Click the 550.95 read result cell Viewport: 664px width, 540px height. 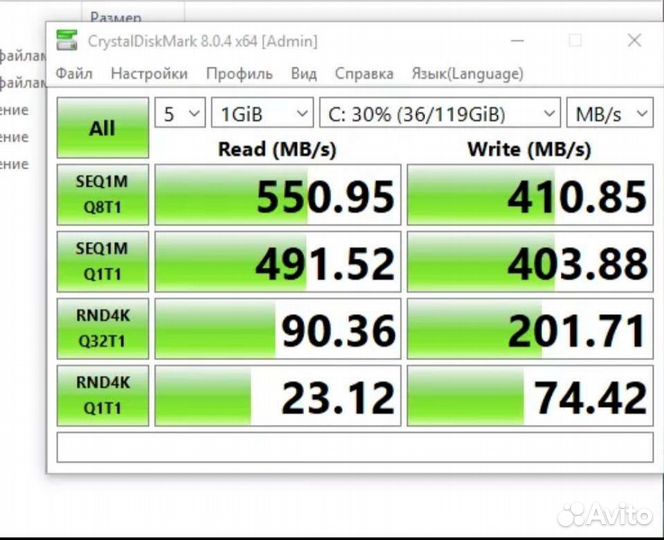click(x=278, y=194)
